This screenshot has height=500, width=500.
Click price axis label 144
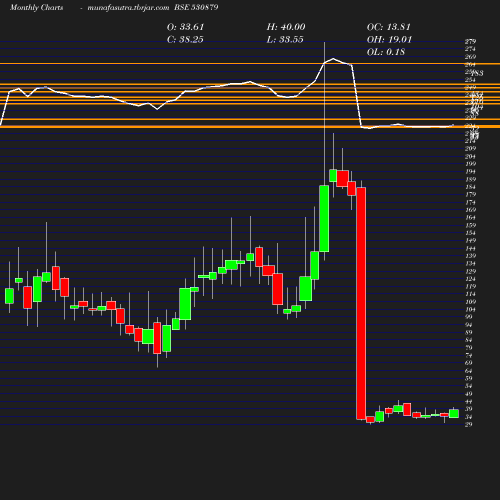pos(470,248)
